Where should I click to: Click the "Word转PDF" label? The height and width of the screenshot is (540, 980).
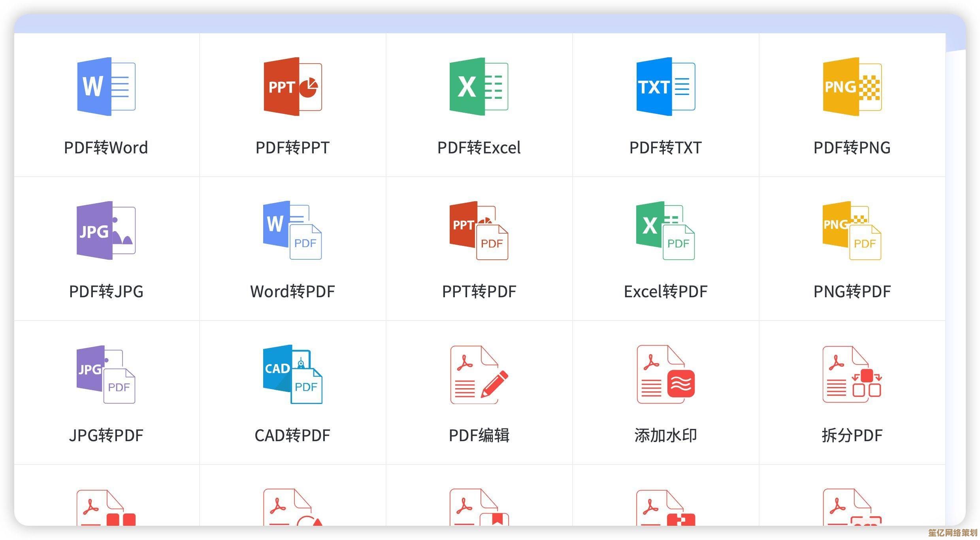tap(293, 292)
